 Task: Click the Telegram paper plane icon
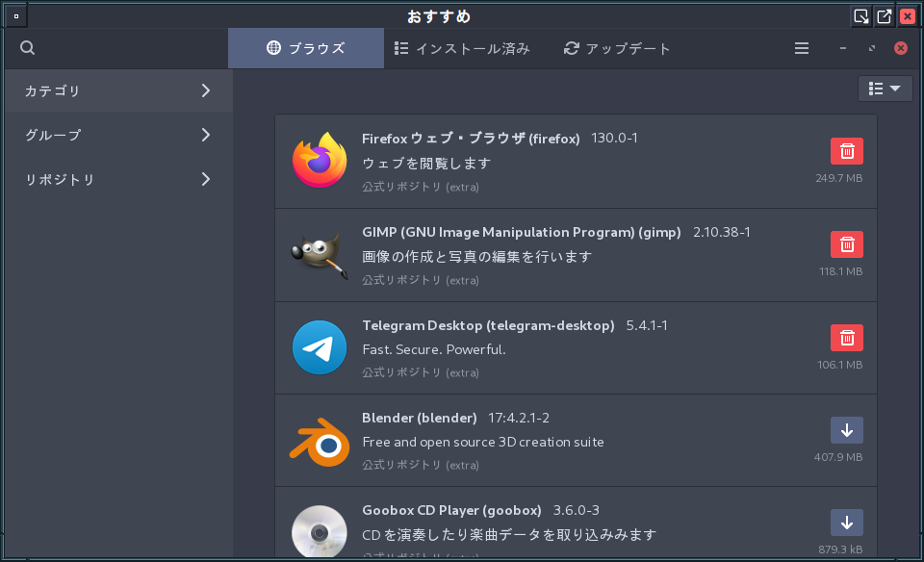coord(320,347)
